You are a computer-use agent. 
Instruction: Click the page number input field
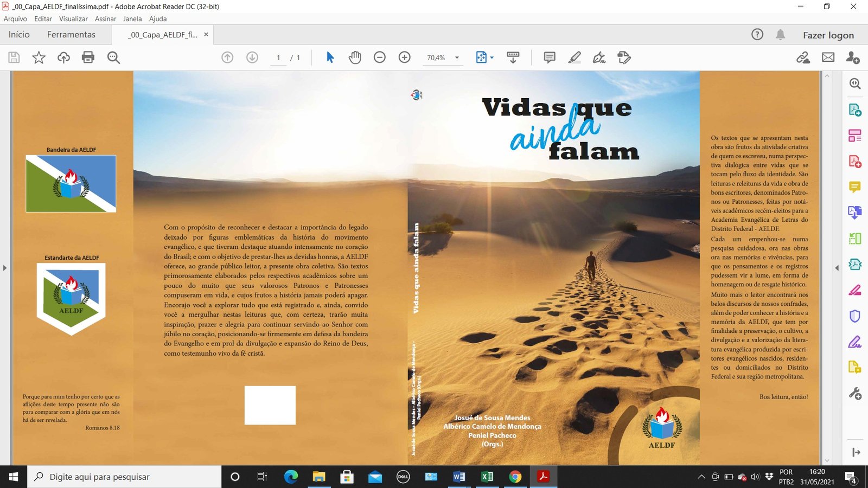click(278, 58)
